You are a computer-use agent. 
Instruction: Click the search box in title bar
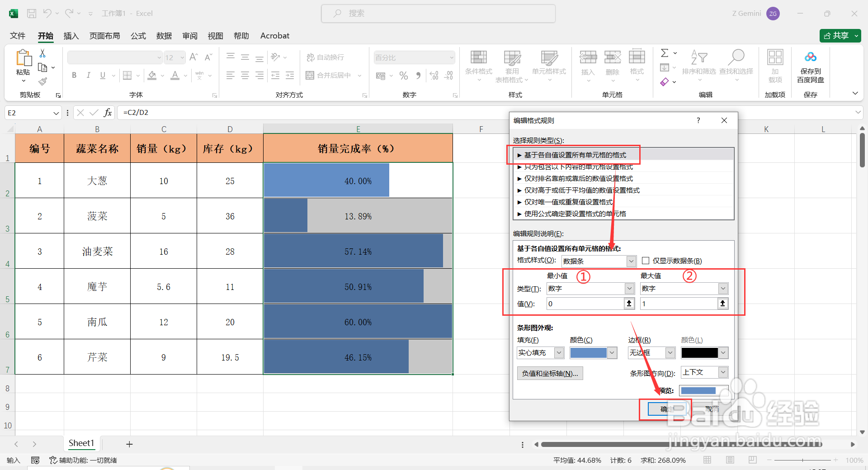pyautogui.click(x=438, y=14)
